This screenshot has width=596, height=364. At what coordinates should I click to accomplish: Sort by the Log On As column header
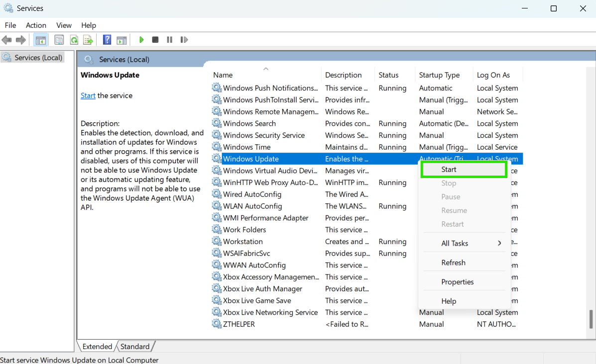point(498,75)
